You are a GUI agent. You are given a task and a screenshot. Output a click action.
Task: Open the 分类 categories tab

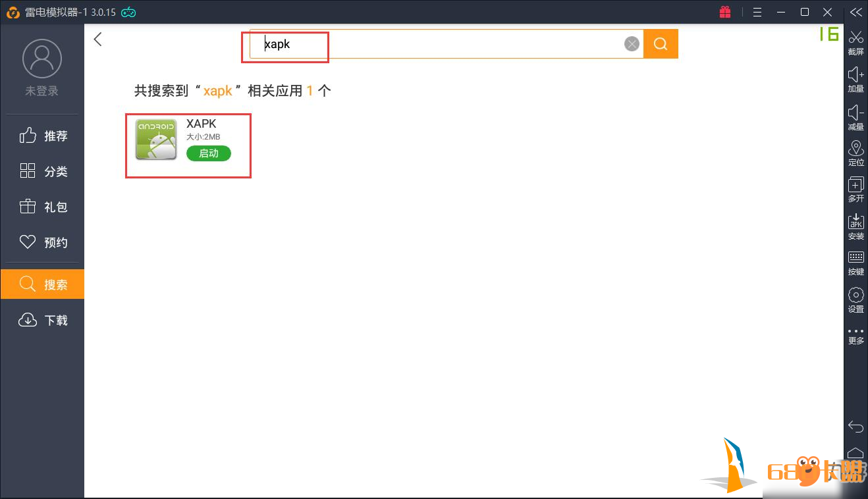[x=42, y=171]
